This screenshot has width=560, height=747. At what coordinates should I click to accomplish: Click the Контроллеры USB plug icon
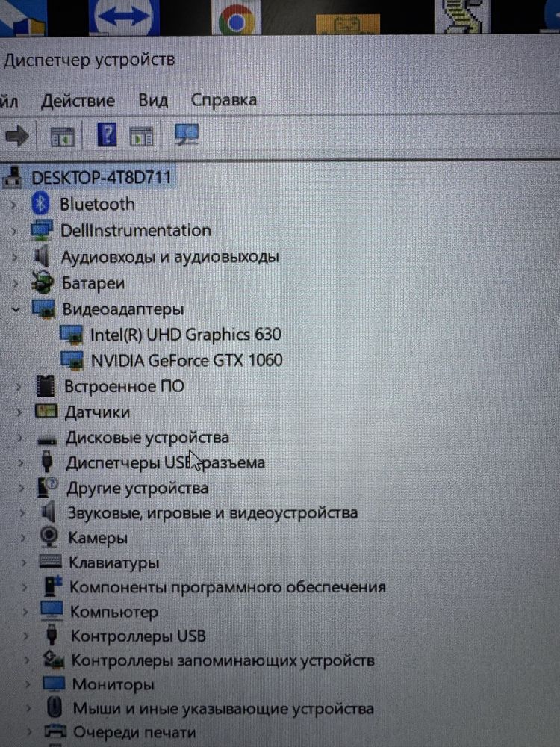coord(52,635)
